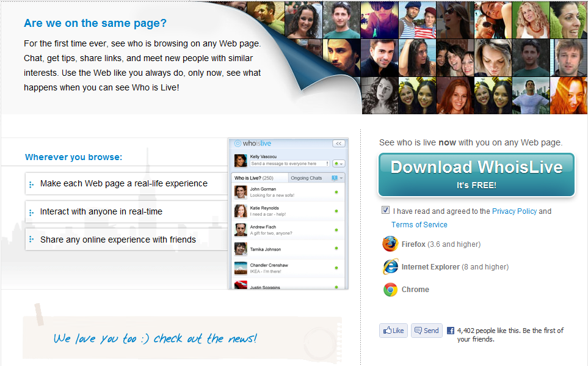Click the blue bullet icon beside Make each Web page
The height and width of the screenshot is (366, 588).
point(32,185)
